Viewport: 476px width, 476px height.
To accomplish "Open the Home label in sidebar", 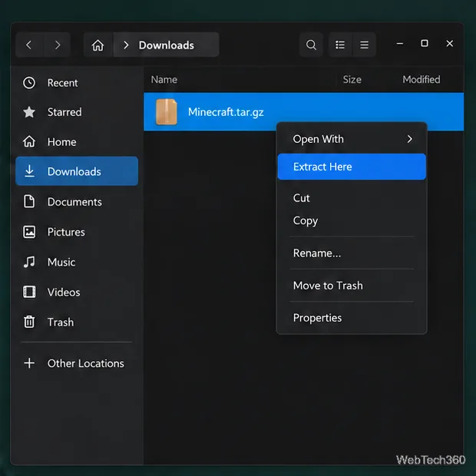I will pos(62,142).
